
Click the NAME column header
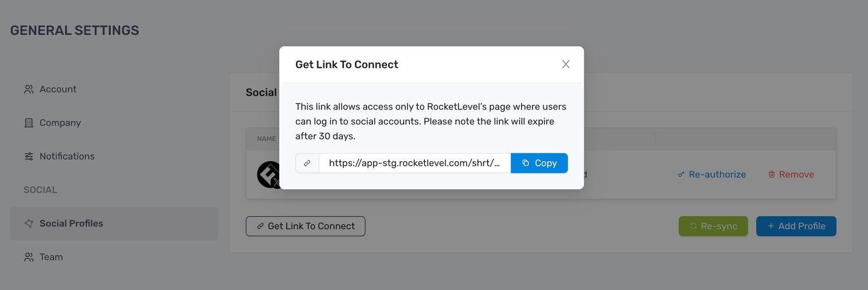tap(266, 138)
